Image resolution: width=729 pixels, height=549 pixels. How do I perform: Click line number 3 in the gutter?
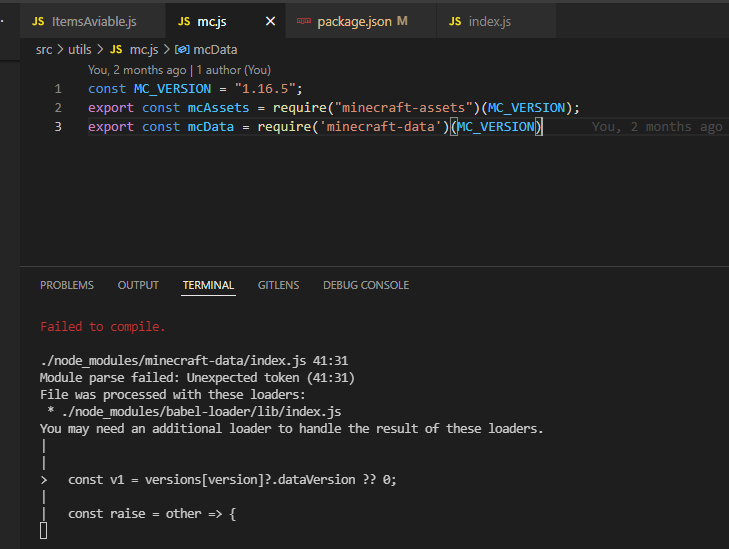click(58, 127)
